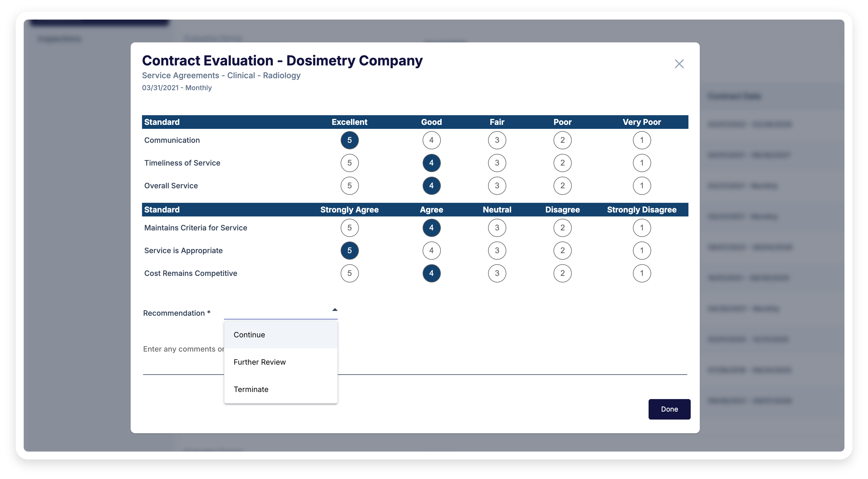This screenshot has height=479, width=868.
Task: Click the Done button
Action: [669, 409]
